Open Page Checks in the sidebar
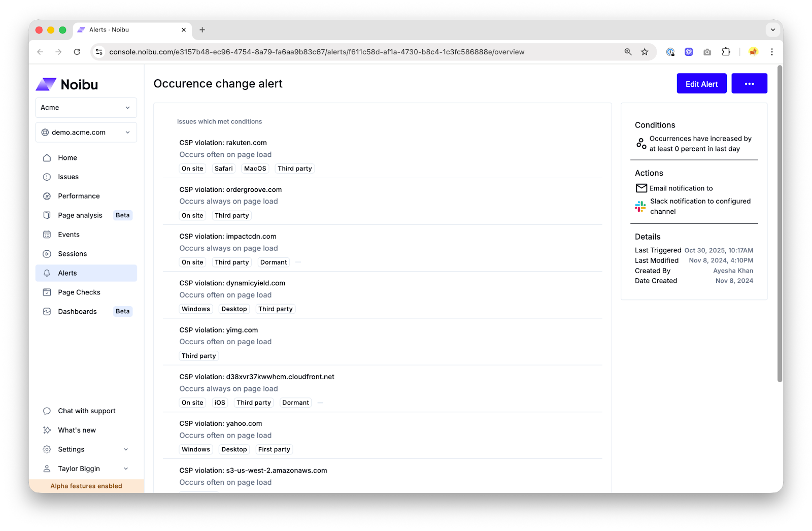 tap(79, 292)
